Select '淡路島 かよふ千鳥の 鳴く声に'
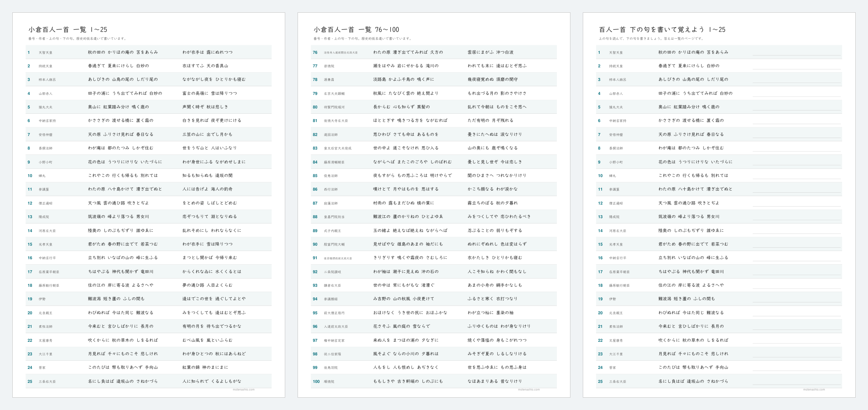Image resolution: width=868 pixels, height=410 pixels. tap(403, 79)
